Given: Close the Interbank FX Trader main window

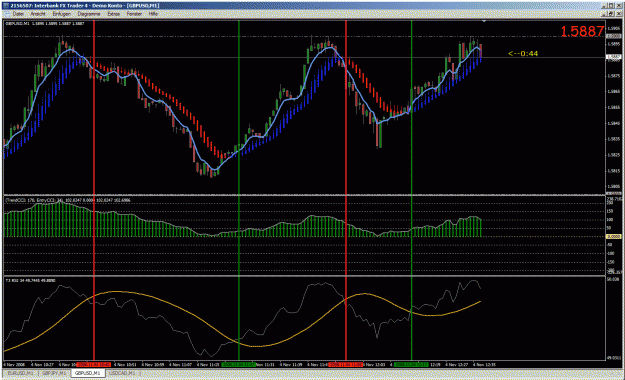Looking at the screenshot, I should click(x=619, y=6).
